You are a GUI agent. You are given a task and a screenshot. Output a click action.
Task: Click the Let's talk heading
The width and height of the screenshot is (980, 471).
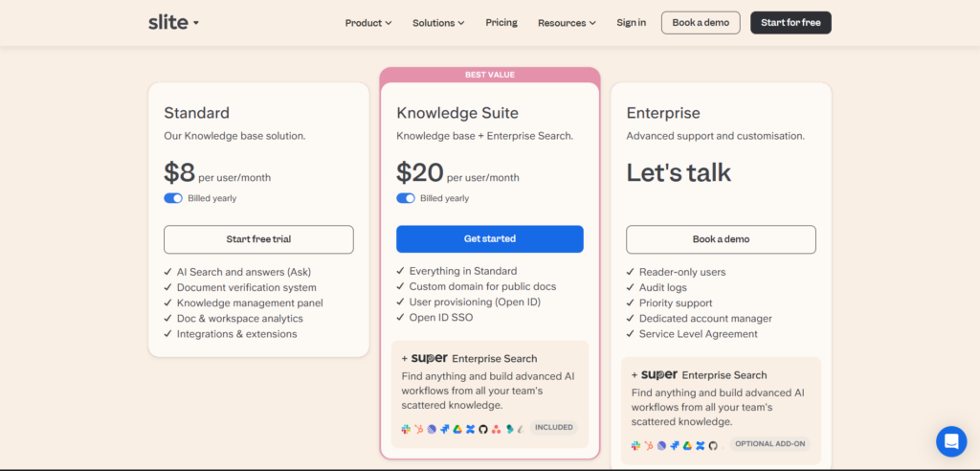click(x=679, y=172)
